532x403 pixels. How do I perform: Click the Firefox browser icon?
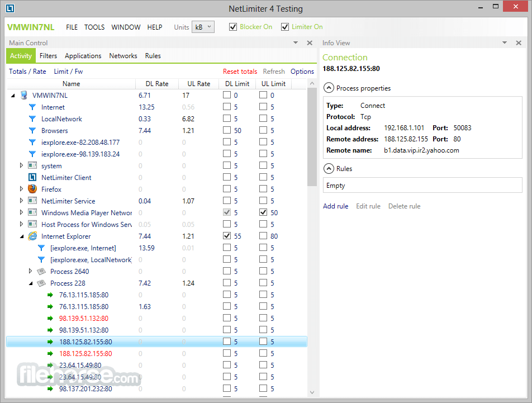pos(32,189)
